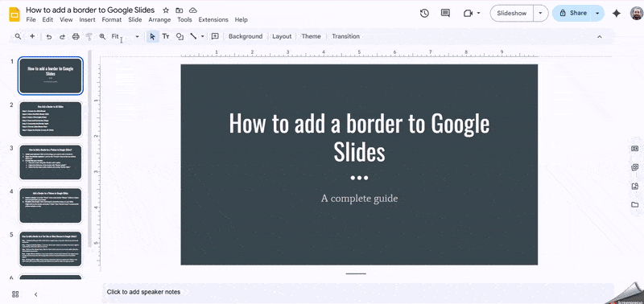Open the Layout options
The height and width of the screenshot is (304, 644).
(282, 36)
